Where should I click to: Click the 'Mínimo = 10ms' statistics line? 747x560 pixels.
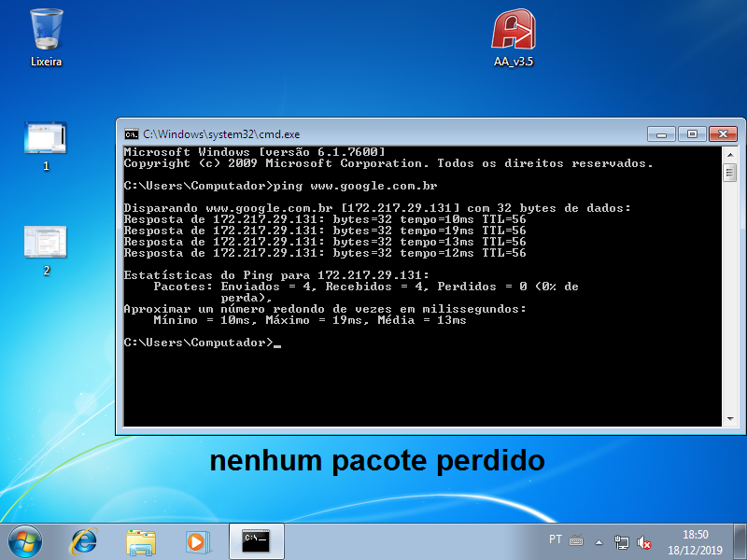coord(310,320)
